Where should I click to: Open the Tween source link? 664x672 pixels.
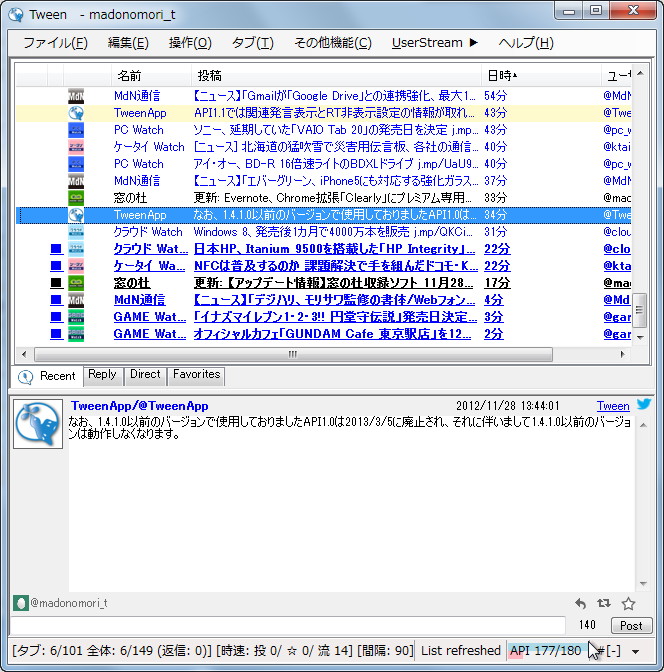[613, 406]
